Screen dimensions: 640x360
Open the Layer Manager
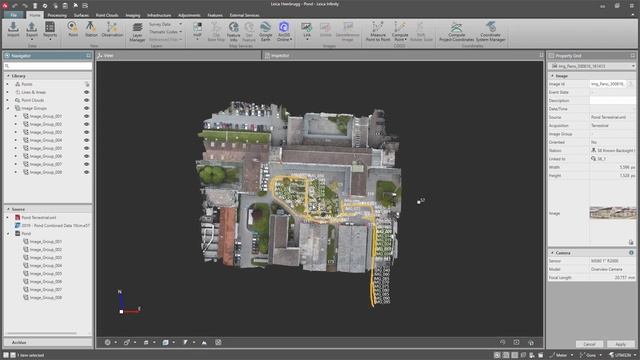[x=137, y=32]
